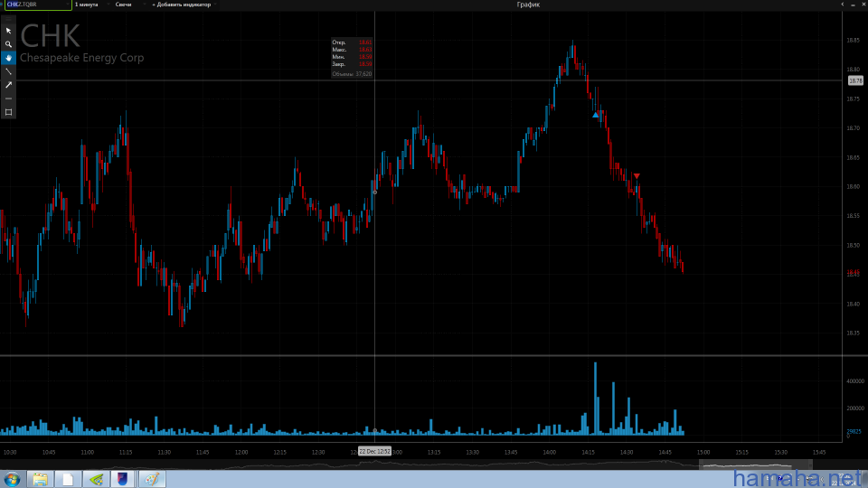Click the 400000 volume axis label
Image resolution: width=868 pixels, height=488 pixels.
coord(855,381)
